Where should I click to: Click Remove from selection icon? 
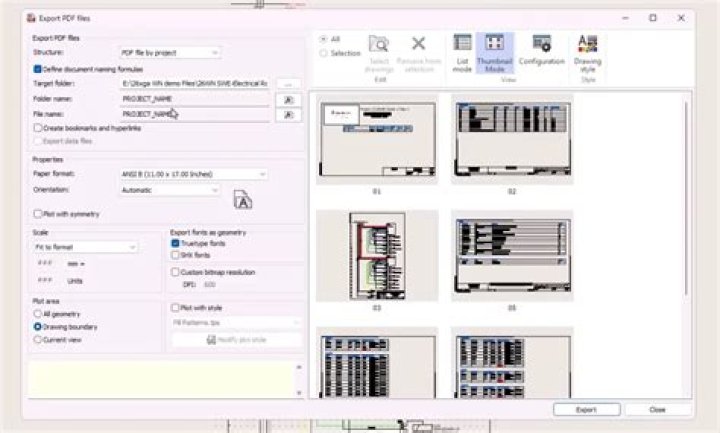tap(418, 53)
